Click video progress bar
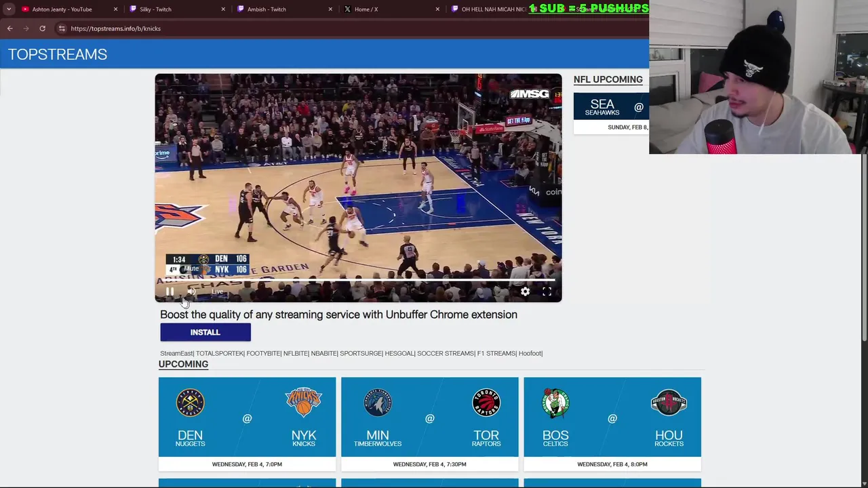Viewport: 868px width, 488px height. point(358,279)
